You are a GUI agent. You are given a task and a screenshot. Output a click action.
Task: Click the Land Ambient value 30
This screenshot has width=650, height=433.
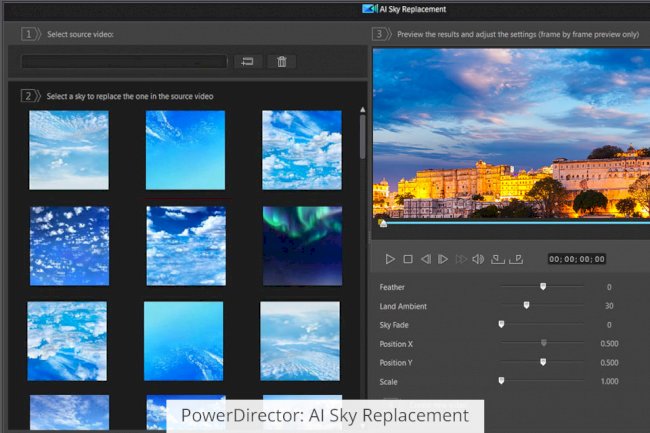tap(609, 306)
